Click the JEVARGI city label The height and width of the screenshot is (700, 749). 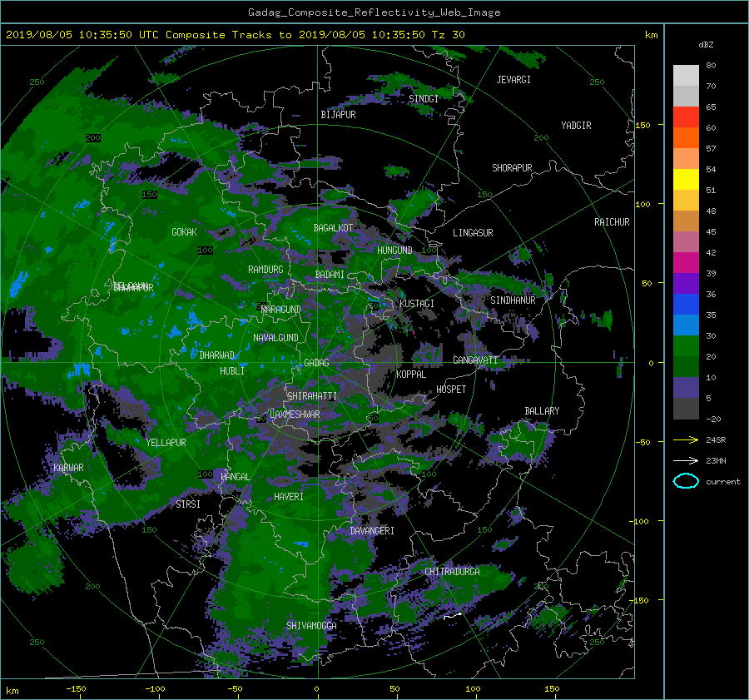[513, 80]
